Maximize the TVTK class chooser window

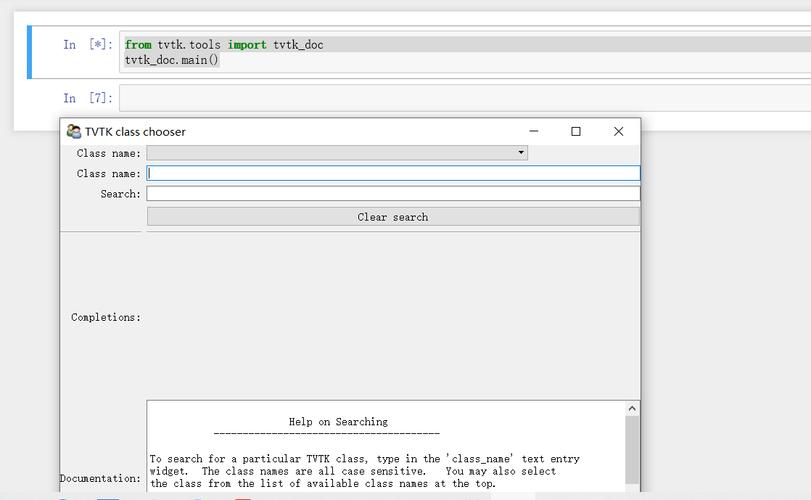point(576,131)
